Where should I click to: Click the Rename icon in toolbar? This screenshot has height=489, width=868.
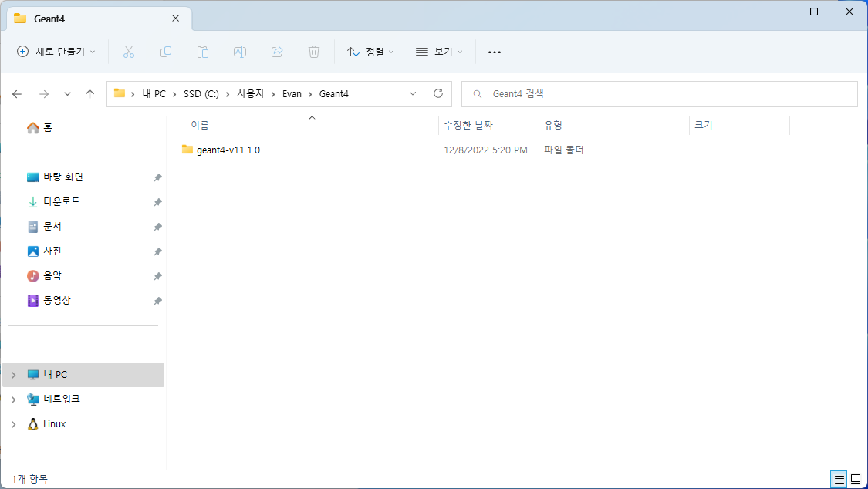click(x=240, y=52)
